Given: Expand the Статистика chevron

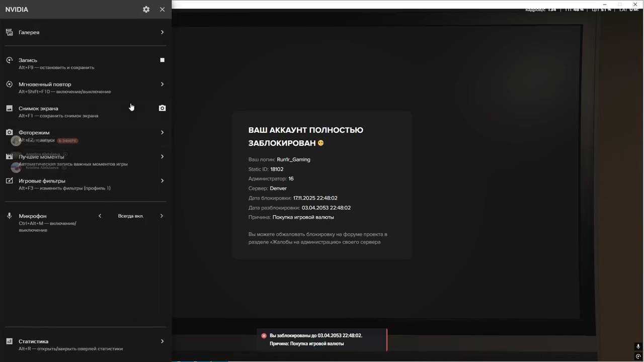Looking at the screenshot, I should pos(162,341).
